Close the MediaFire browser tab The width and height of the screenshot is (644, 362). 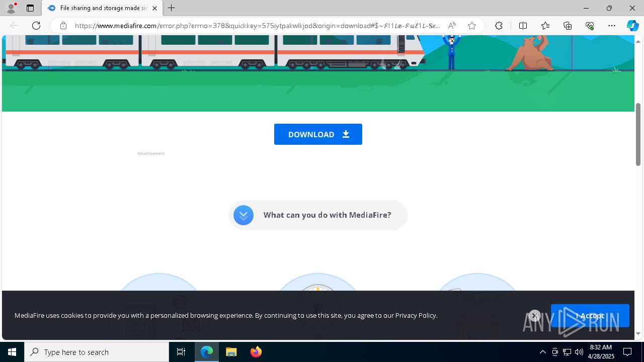154,8
